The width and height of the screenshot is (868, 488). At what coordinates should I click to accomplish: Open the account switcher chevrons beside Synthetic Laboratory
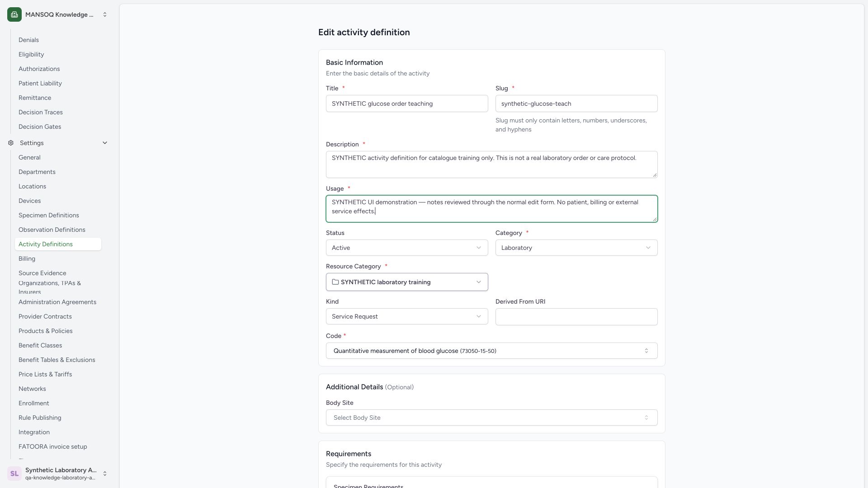click(x=105, y=474)
